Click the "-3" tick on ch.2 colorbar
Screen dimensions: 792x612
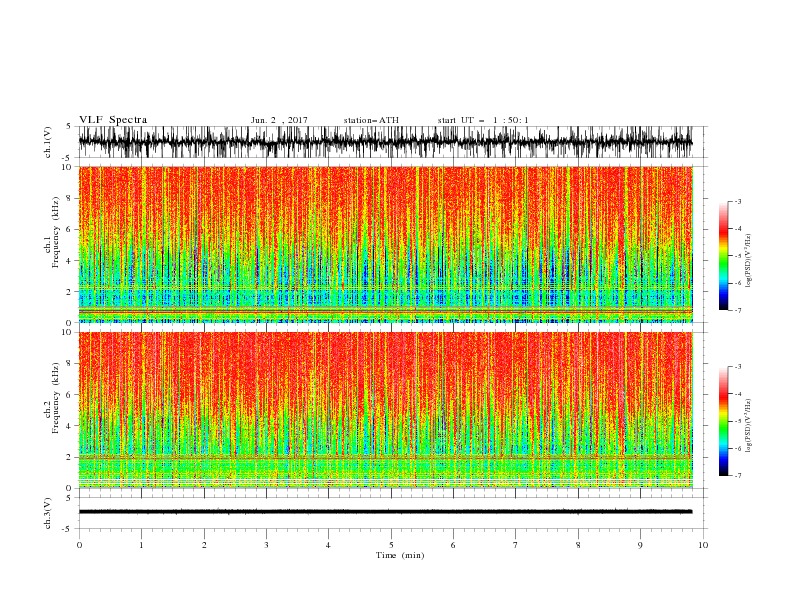(738, 367)
